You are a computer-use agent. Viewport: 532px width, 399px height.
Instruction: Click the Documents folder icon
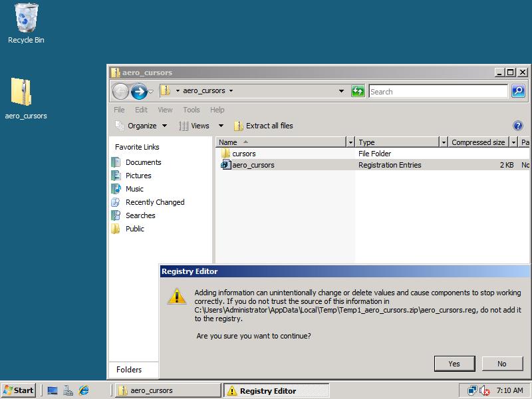tap(116, 162)
